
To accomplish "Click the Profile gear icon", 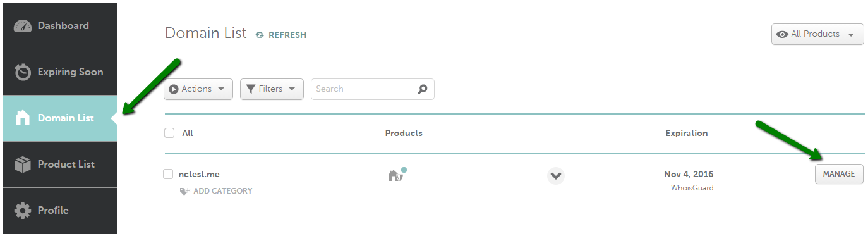I will (x=23, y=211).
